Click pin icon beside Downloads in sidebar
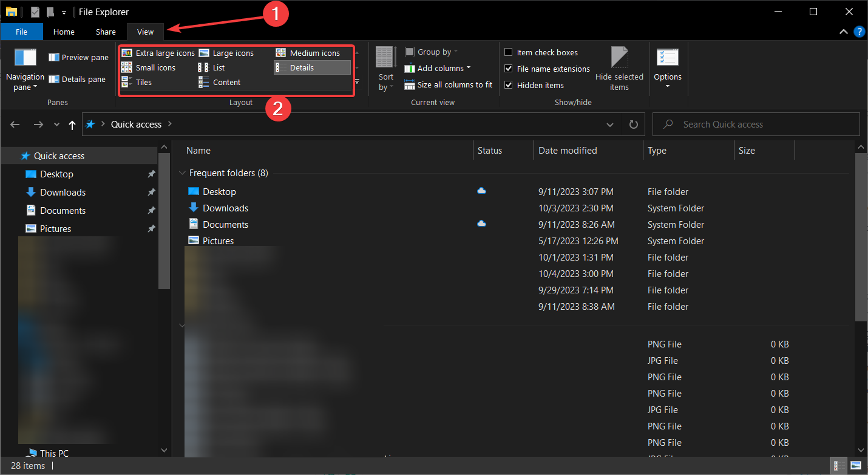Image resolution: width=868 pixels, height=475 pixels. 151,193
